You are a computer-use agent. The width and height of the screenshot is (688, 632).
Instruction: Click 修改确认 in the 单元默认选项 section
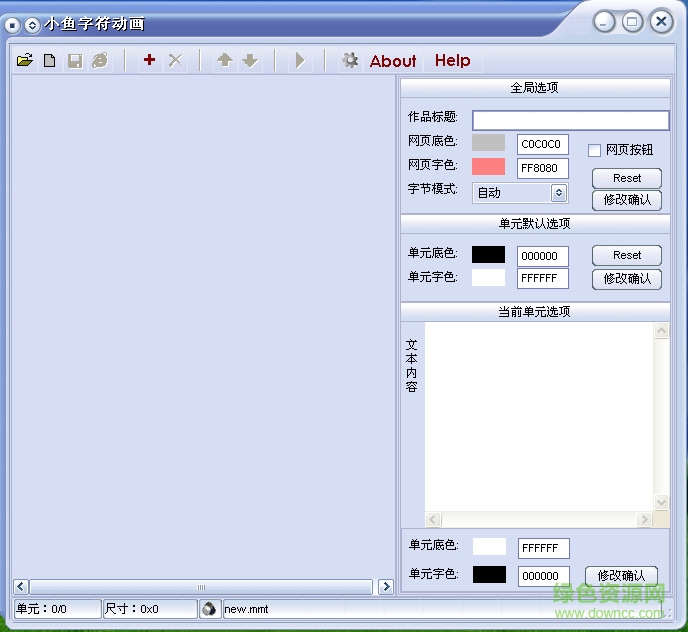627,279
